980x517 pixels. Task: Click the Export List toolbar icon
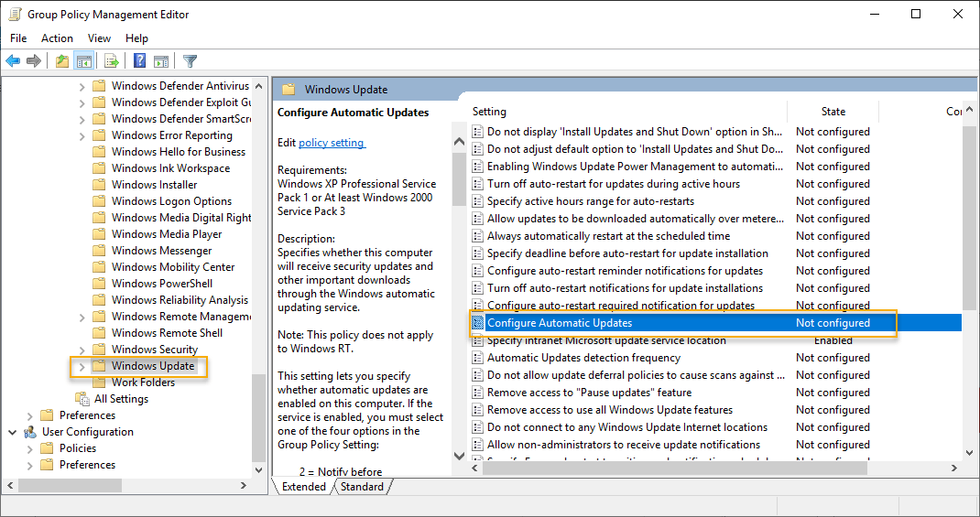click(x=111, y=60)
